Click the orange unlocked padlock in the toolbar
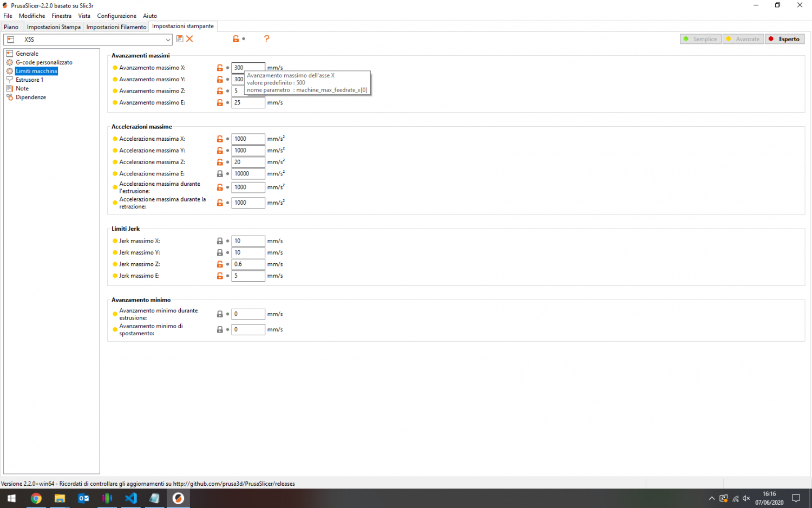812x508 pixels. click(235, 39)
